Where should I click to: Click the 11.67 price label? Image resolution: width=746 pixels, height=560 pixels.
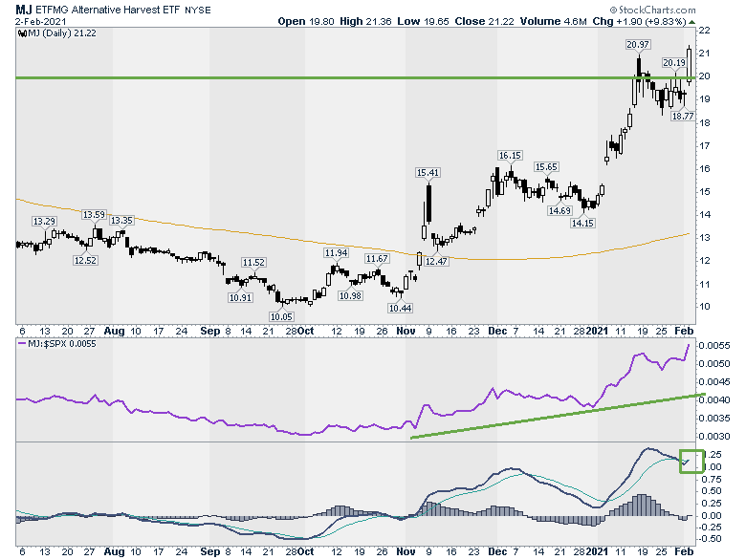pyautogui.click(x=377, y=259)
